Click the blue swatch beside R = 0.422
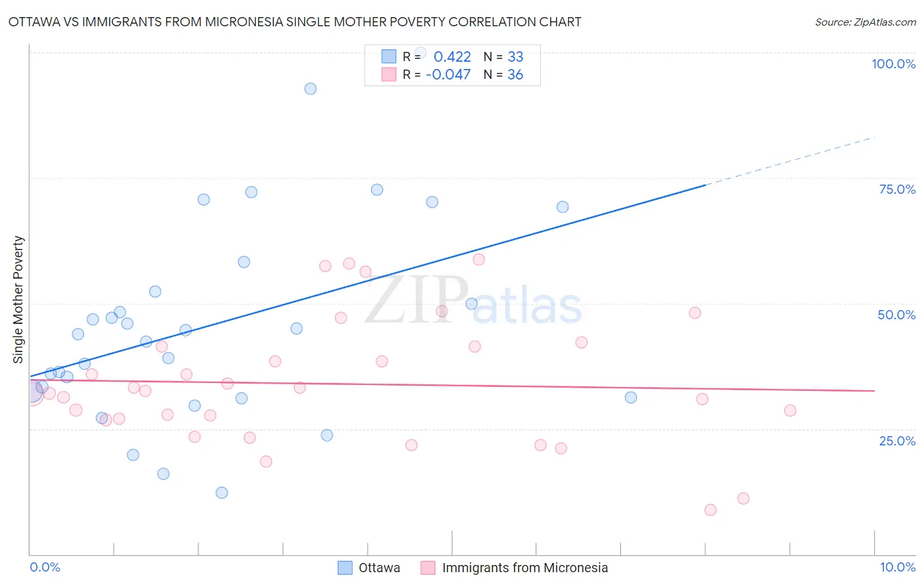This screenshot has height=586, width=924. pos(389,56)
